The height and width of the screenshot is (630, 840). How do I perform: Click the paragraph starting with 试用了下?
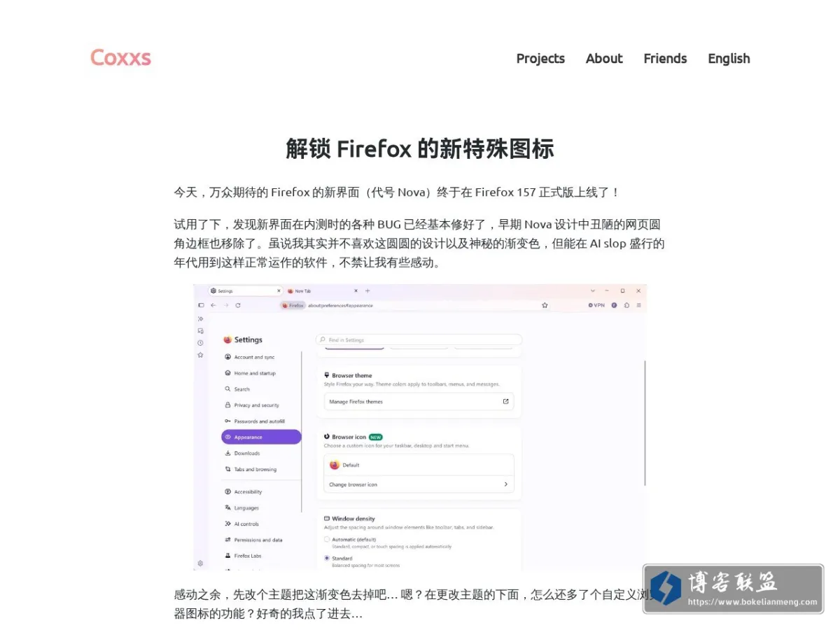[419, 244]
